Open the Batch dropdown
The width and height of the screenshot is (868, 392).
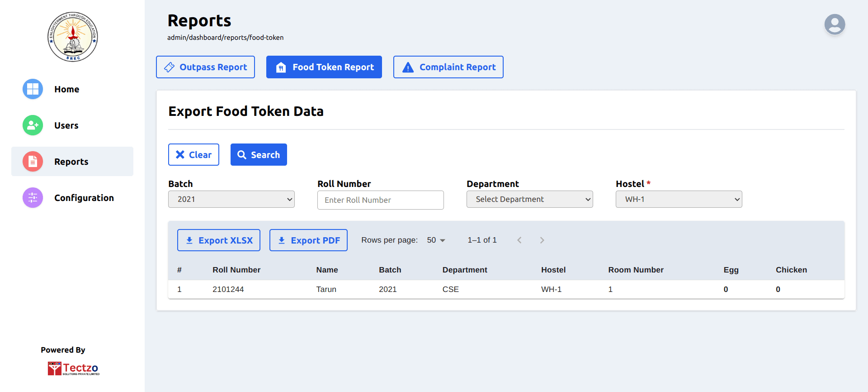(231, 199)
